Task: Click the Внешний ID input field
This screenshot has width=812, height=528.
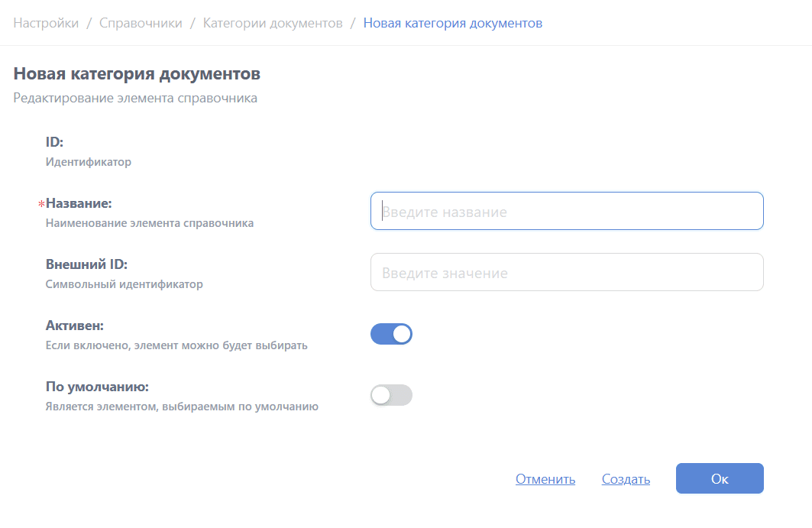Action: pos(566,272)
